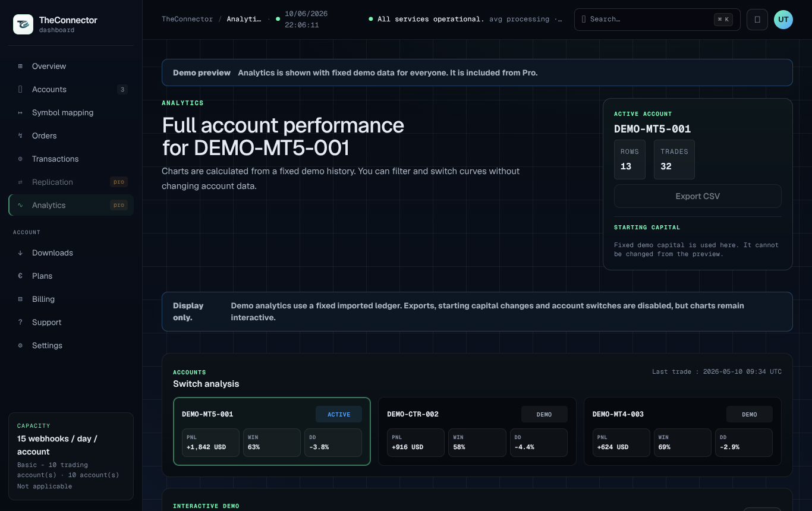Viewport: 812px width, 511px height.
Task: Click the -3.8% drawdown value
Action: [x=319, y=447]
